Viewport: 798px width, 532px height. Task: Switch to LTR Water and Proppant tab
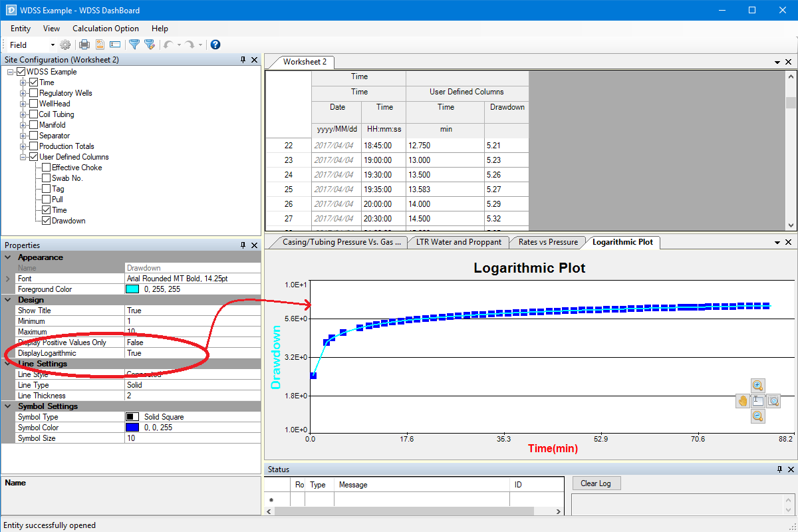point(458,242)
